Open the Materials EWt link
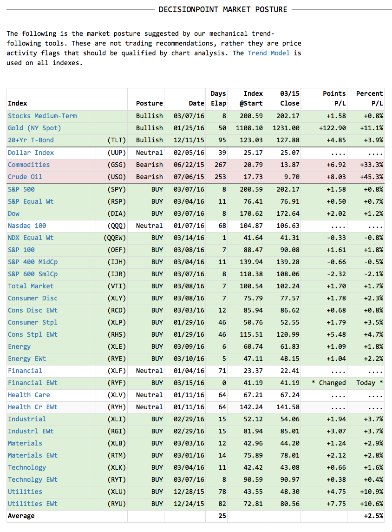 point(33,455)
